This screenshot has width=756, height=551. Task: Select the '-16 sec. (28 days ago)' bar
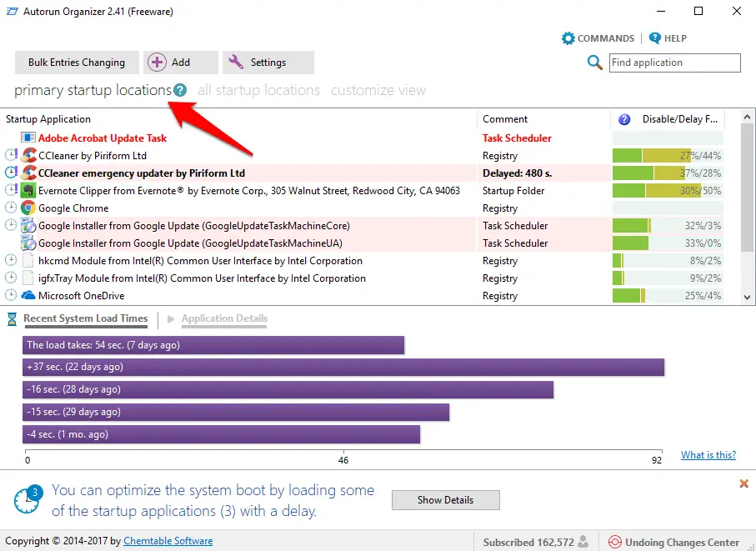288,389
